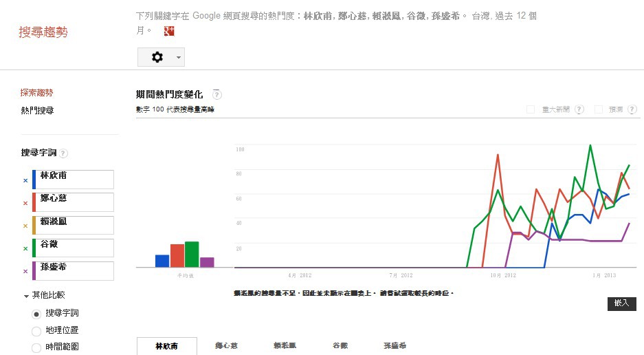Remove search term 谷微
Viewport: 644px width, 355px height.
pos(25,248)
